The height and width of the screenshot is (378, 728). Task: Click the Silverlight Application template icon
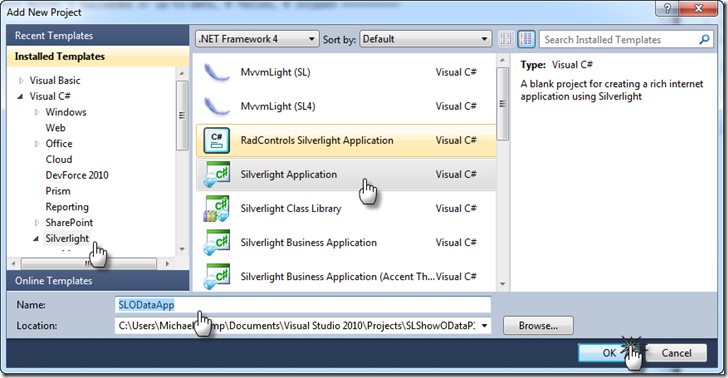217,175
